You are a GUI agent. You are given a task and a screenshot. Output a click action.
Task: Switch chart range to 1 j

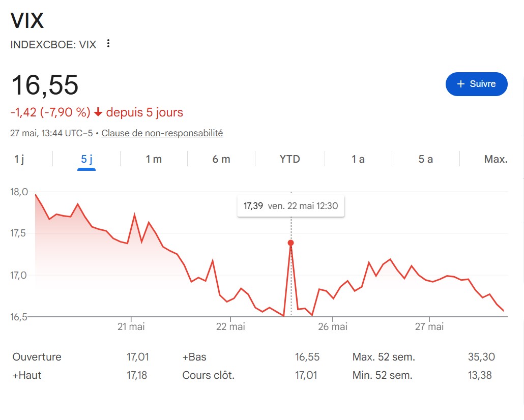[x=19, y=159]
